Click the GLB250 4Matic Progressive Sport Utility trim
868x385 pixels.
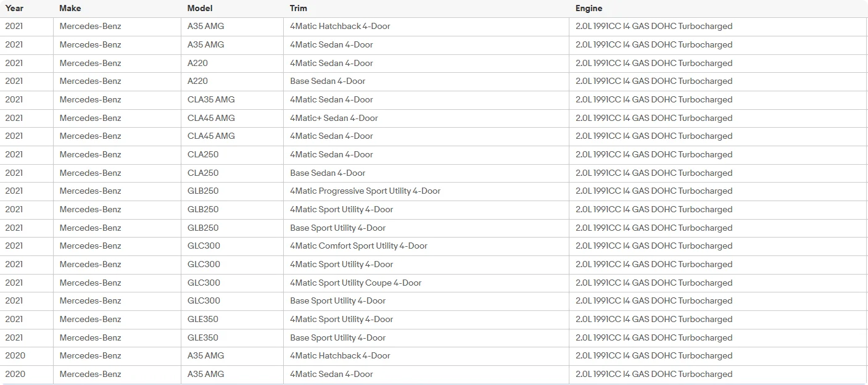[365, 191]
